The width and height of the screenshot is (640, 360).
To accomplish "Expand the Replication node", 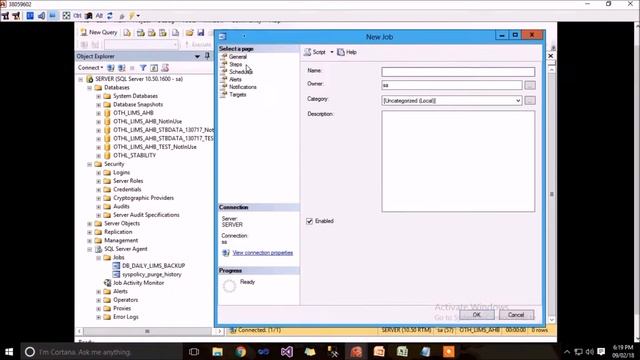I will [x=90, y=232].
